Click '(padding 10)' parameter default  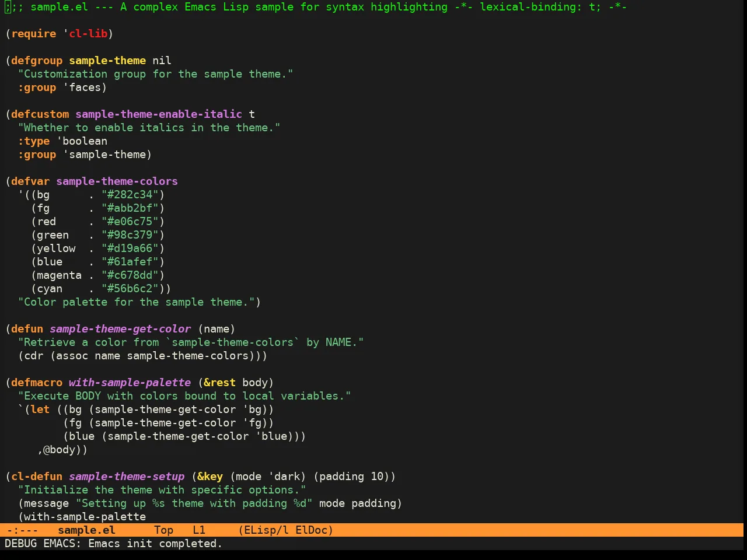[x=351, y=477]
